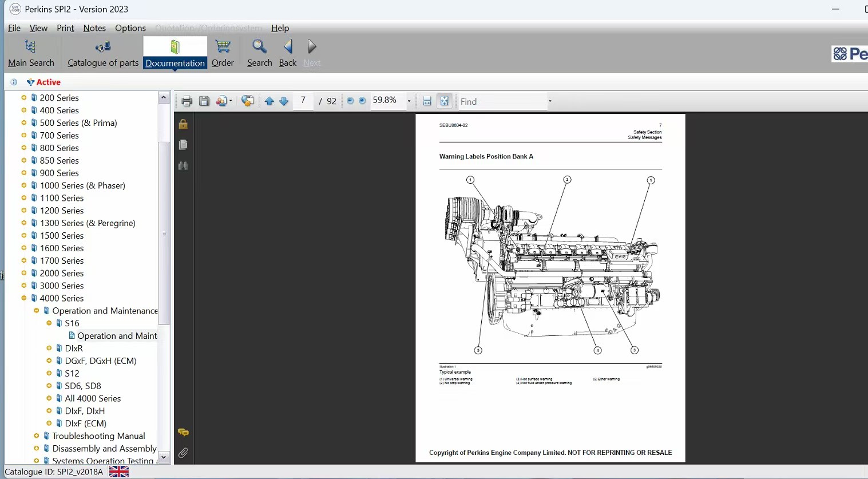The image size is (868, 479).
Task: Click inside the page number field
Action: 303,101
